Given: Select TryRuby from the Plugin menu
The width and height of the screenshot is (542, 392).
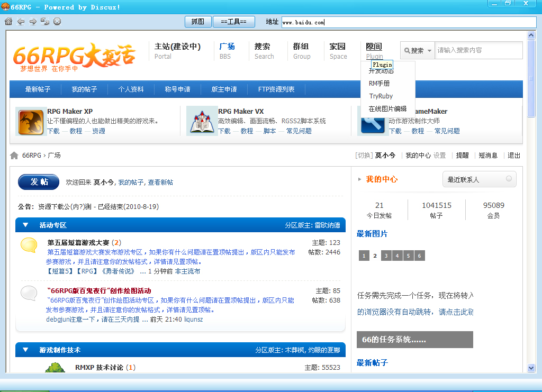Looking at the screenshot, I should [381, 96].
